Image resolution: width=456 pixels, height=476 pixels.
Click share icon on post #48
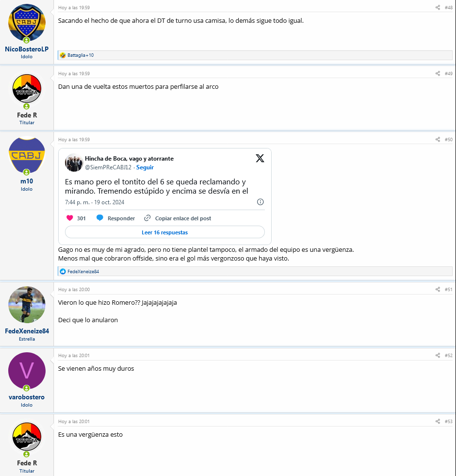pyautogui.click(x=438, y=8)
